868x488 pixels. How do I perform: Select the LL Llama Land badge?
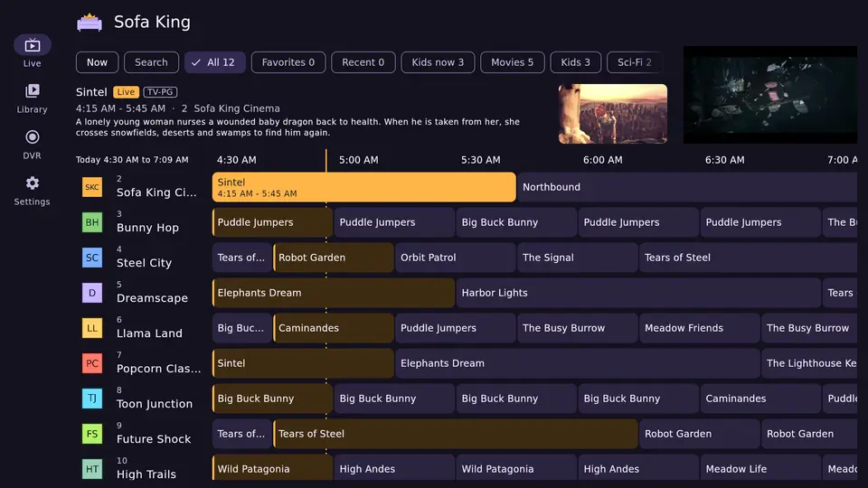click(x=92, y=328)
